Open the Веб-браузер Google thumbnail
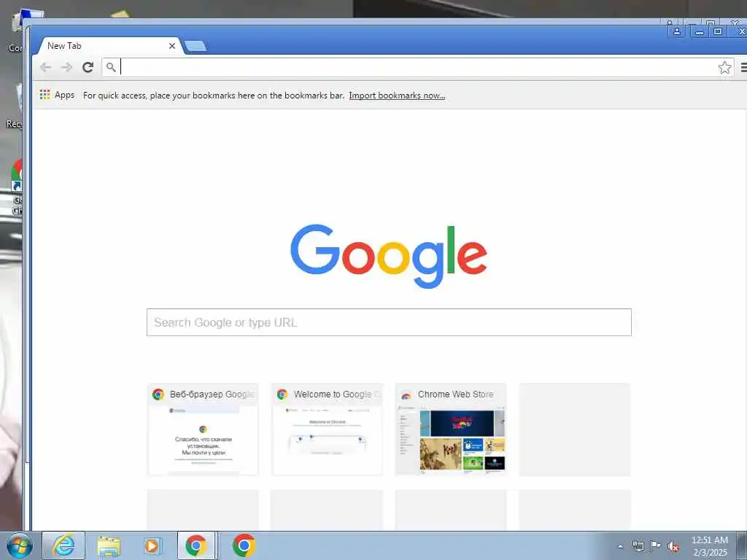747x560 pixels. click(x=203, y=429)
